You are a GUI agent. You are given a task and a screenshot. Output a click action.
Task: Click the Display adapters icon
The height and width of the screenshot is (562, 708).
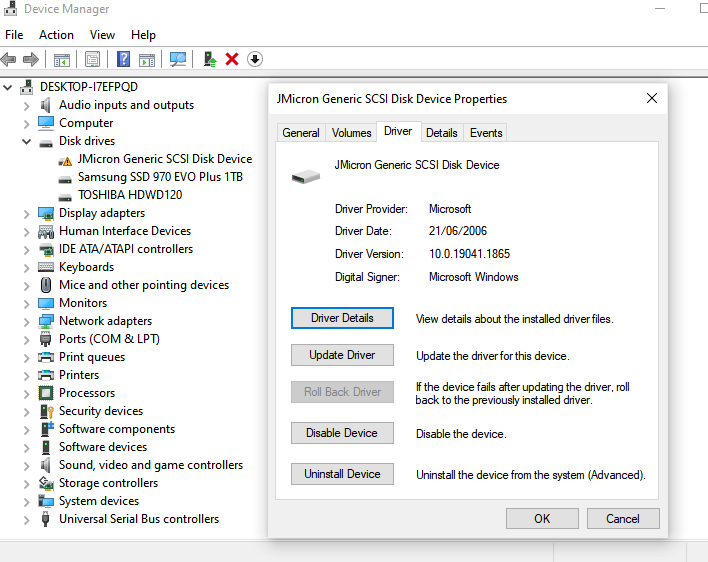pyautogui.click(x=46, y=213)
